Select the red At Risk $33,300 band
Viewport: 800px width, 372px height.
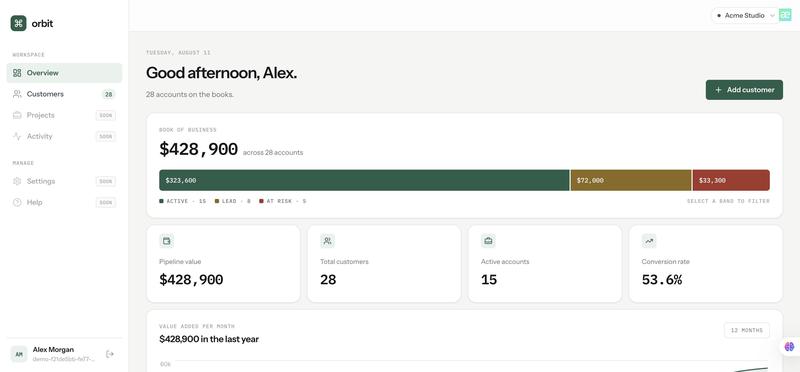coord(731,180)
